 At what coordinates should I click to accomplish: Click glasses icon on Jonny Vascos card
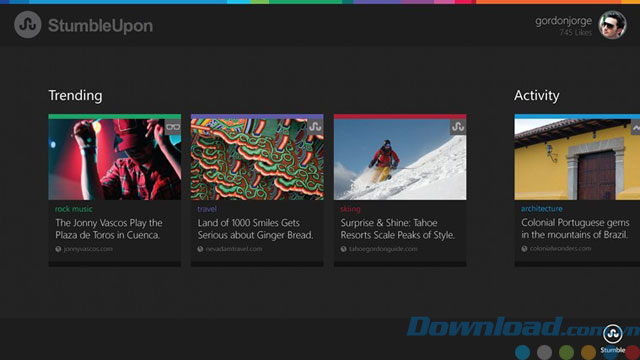pos(173,127)
